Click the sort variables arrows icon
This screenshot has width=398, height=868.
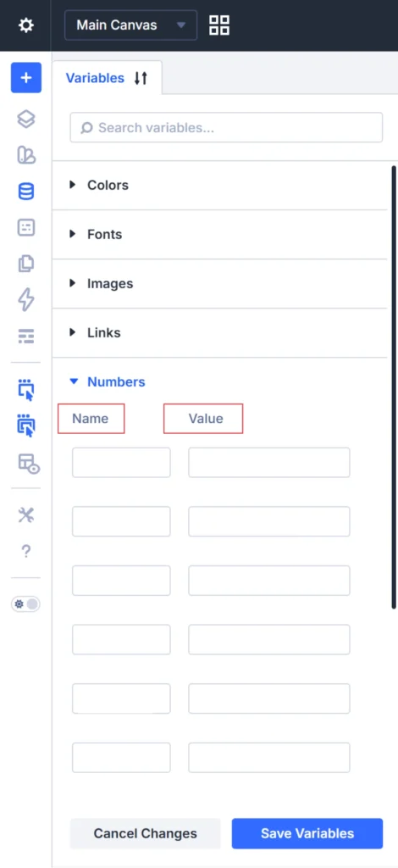click(141, 78)
